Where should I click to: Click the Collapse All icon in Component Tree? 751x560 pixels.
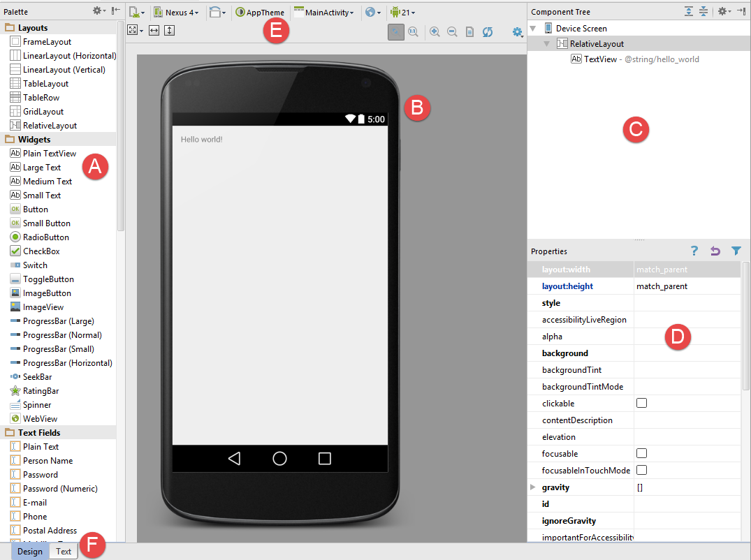pos(703,12)
